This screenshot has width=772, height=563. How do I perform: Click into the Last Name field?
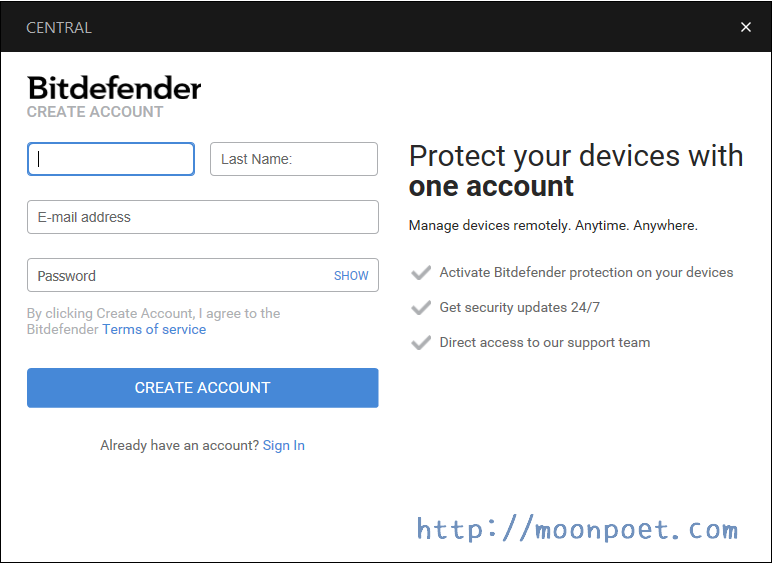pos(293,159)
